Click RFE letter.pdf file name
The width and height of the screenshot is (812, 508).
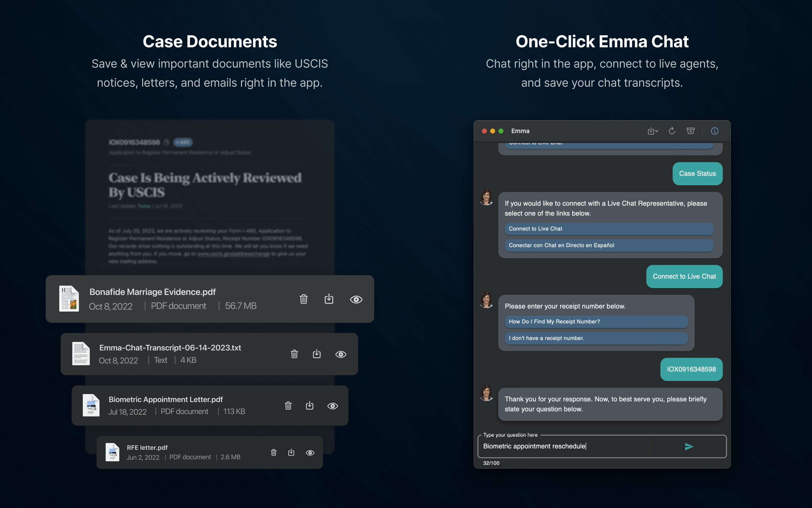(147, 448)
